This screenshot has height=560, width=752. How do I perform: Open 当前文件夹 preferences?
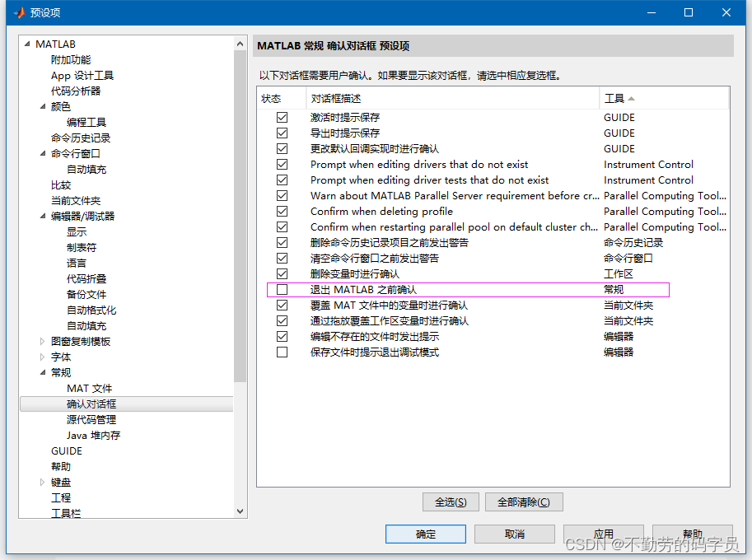[x=76, y=200]
